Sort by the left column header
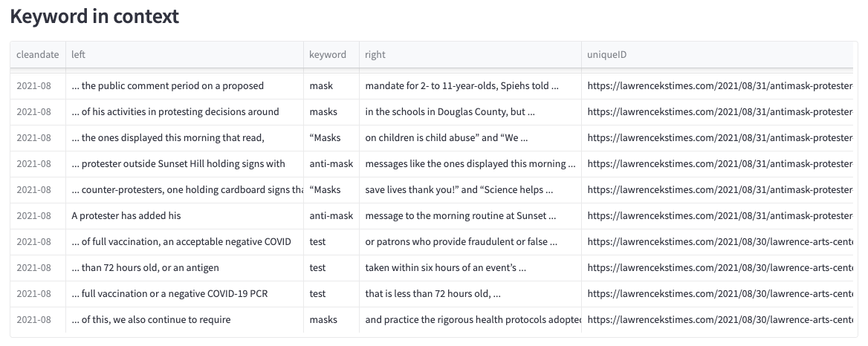Viewport: 868px width, 346px height. tap(184, 55)
